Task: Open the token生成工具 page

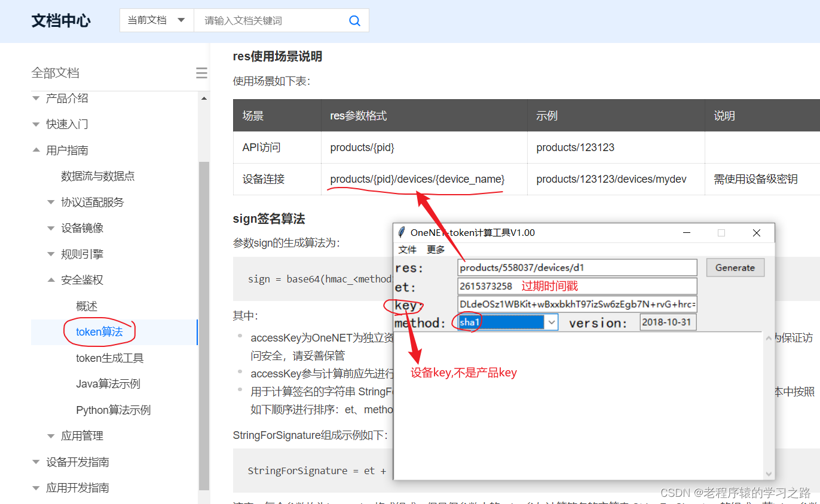Action: (x=110, y=358)
